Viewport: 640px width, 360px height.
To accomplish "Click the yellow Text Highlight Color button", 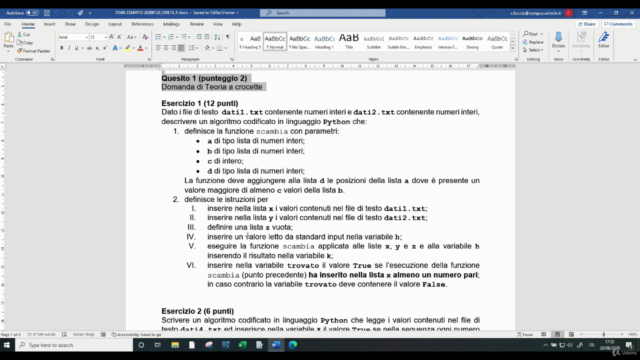I will pos(128,48).
